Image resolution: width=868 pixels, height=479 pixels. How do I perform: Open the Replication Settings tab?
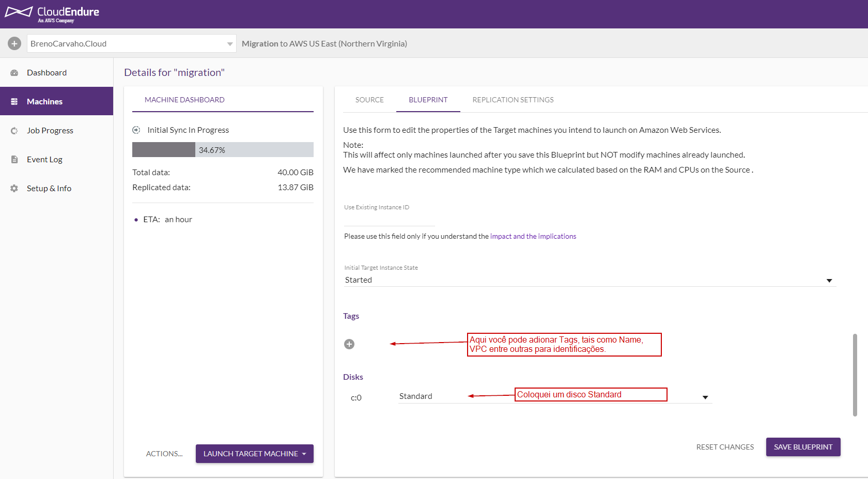(513, 100)
